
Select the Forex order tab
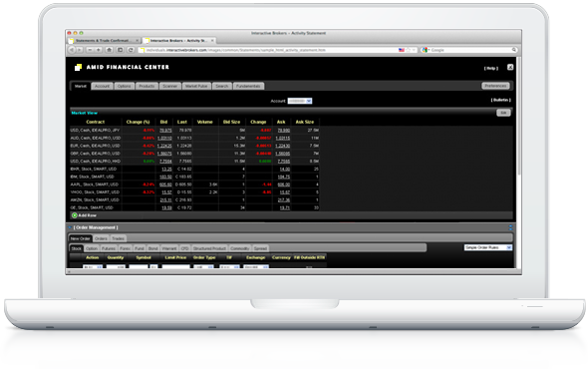tap(125, 248)
